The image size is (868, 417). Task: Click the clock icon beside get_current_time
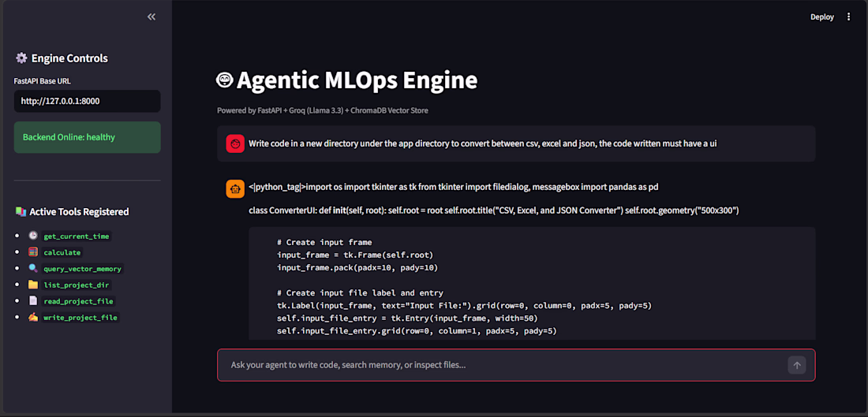[x=33, y=236]
